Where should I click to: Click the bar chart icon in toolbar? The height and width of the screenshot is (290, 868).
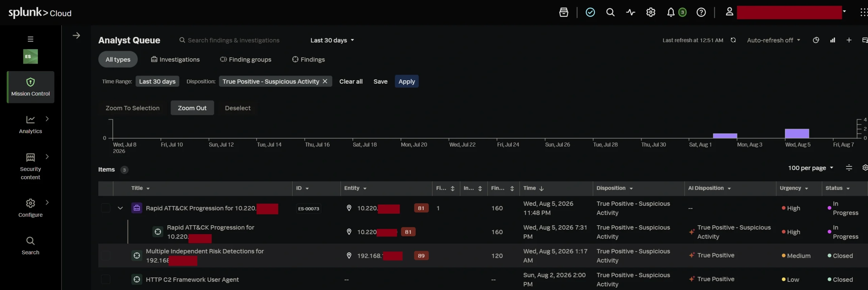pyautogui.click(x=832, y=40)
